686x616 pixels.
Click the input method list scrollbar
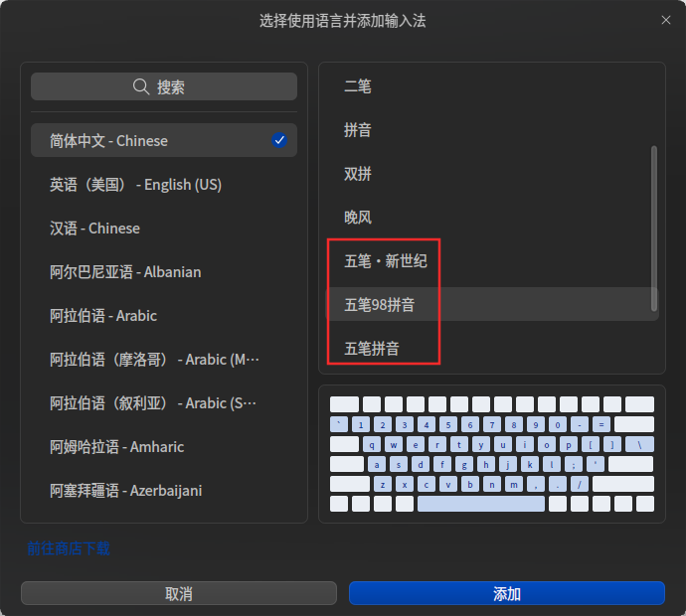click(x=654, y=229)
